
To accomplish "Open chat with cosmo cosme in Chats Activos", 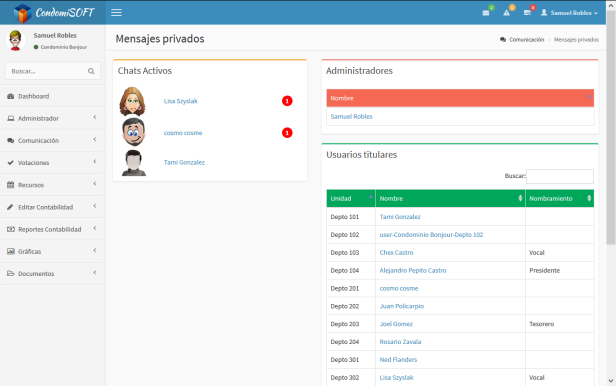I will click(183, 133).
